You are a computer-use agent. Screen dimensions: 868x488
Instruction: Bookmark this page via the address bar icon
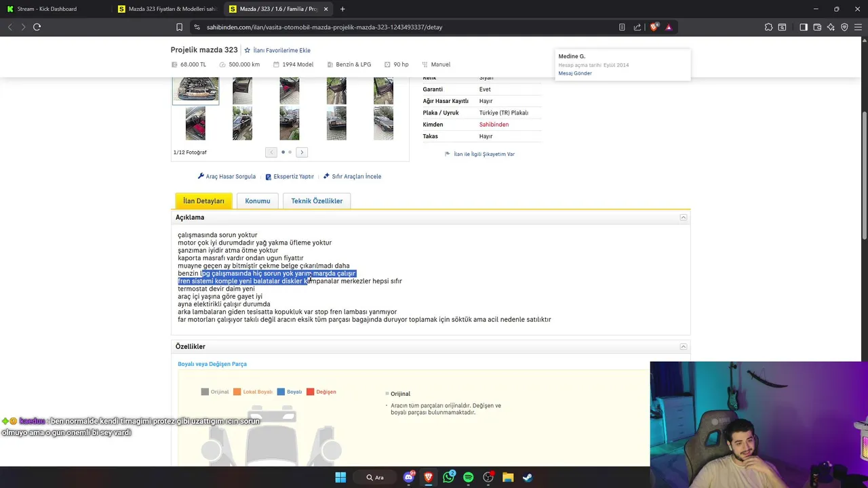(x=179, y=27)
